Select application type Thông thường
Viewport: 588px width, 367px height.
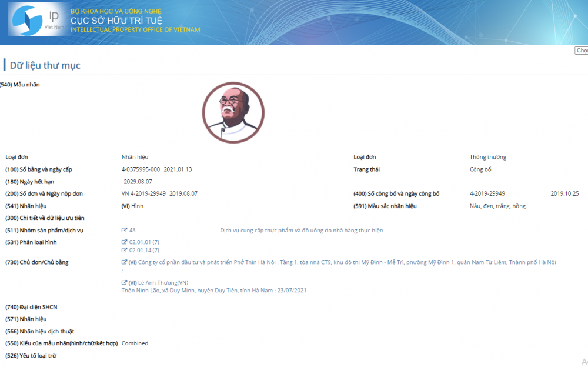tap(488, 157)
